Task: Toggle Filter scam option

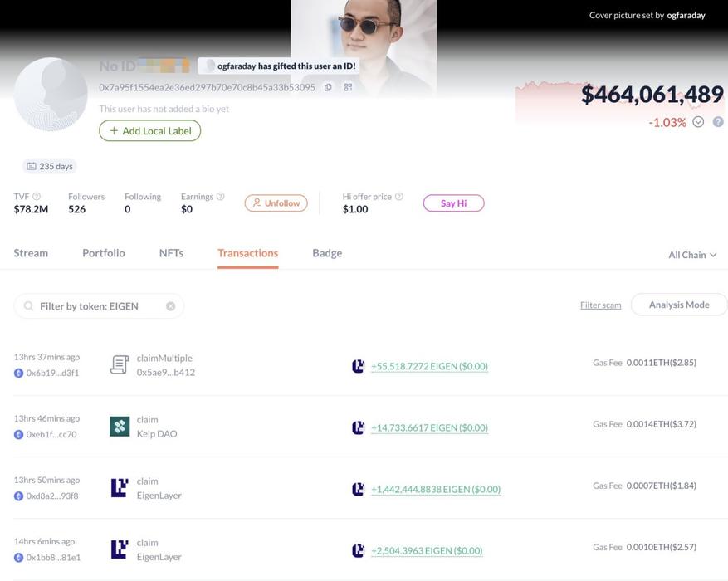Action: (600, 305)
